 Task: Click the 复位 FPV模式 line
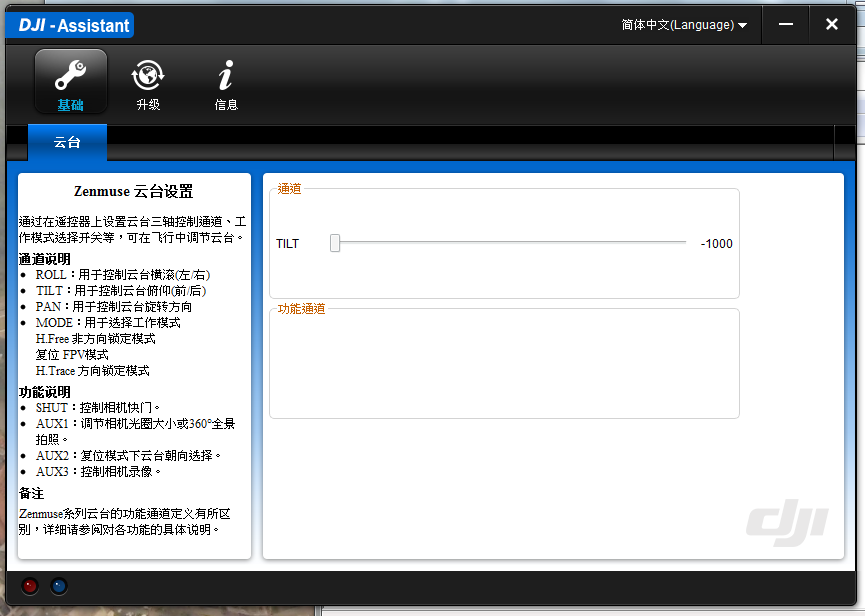(x=72, y=355)
